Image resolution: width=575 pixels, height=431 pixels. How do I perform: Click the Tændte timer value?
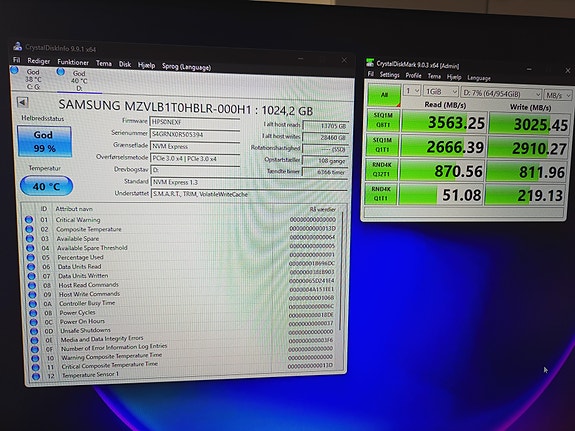click(325, 172)
